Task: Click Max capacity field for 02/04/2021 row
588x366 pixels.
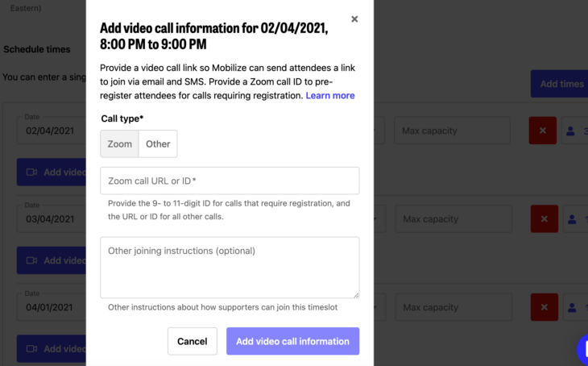Action: tap(452, 131)
